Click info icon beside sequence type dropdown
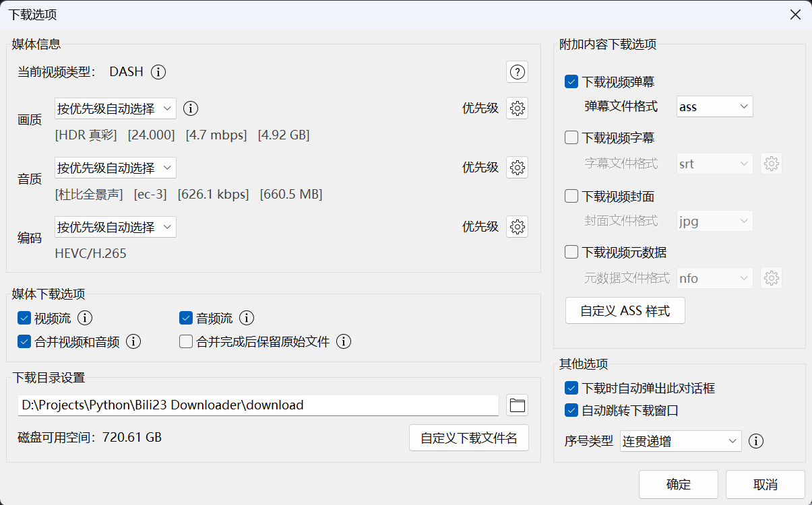Image resolution: width=812 pixels, height=505 pixels. (x=756, y=442)
